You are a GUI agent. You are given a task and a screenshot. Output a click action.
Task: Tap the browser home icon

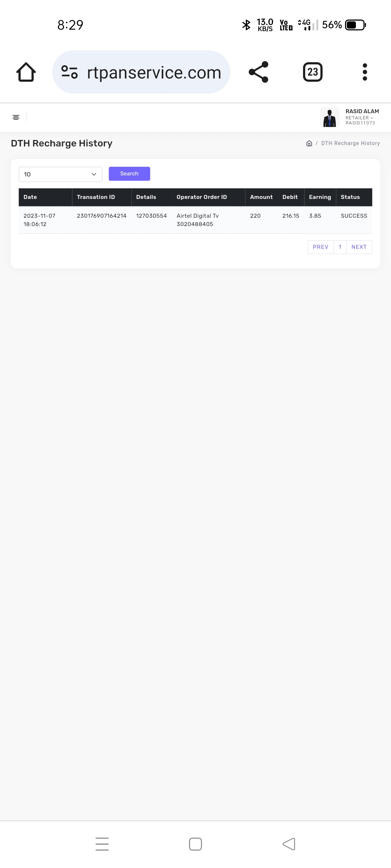pos(26,72)
